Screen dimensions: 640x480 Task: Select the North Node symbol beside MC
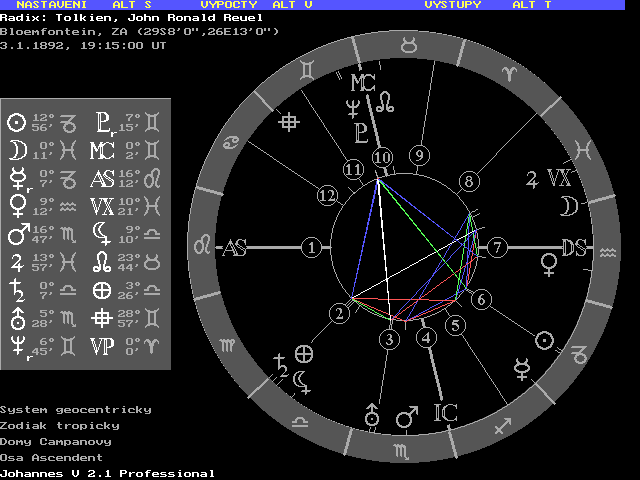pos(384,102)
